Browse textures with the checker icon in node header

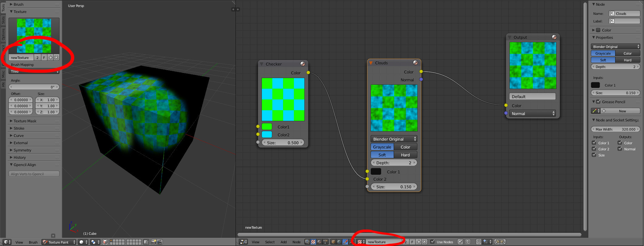tap(361, 242)
